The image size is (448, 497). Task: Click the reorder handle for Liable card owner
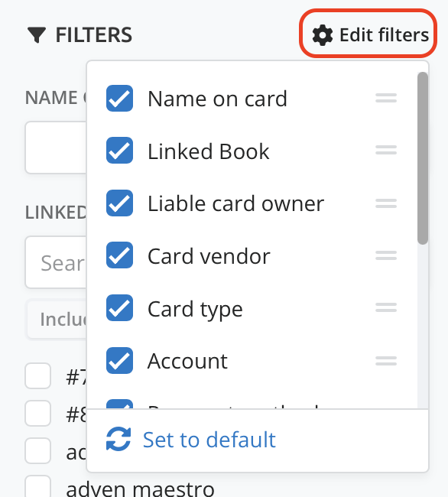[x=386, y=203]
